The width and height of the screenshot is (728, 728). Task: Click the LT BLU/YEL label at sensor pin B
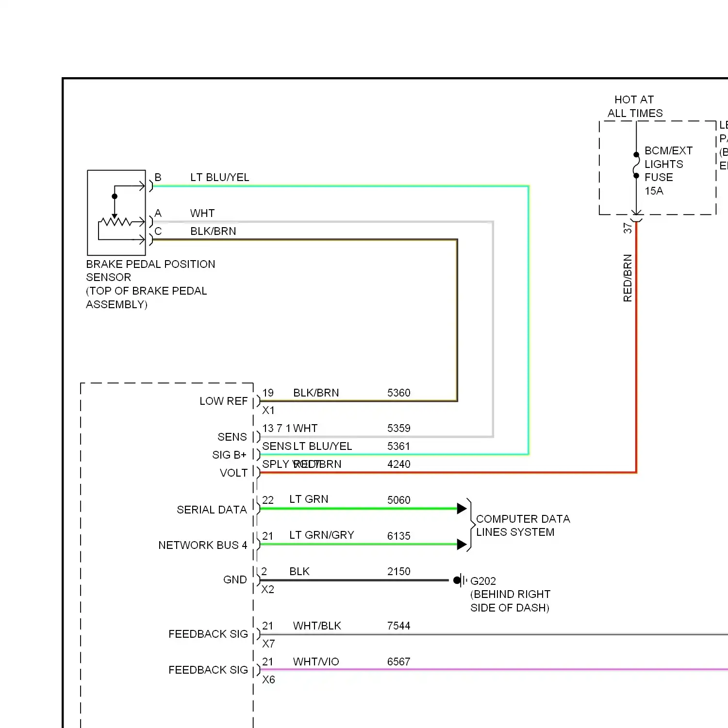click(x=219, y=178)
